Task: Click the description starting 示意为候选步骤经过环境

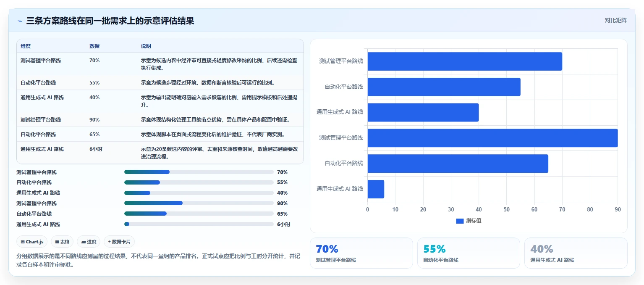Action: point(208,83)
